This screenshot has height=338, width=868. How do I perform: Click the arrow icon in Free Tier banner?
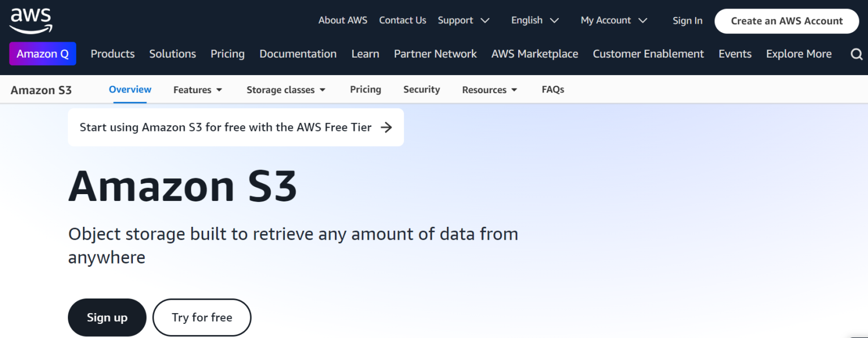pyautogui.click(x=387, y=128)
